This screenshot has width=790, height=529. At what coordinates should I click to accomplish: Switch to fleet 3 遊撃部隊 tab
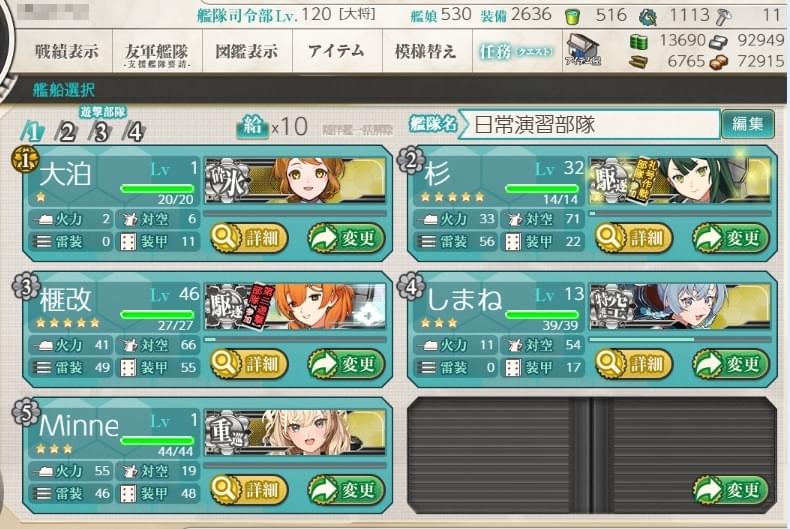click(101, 132)
